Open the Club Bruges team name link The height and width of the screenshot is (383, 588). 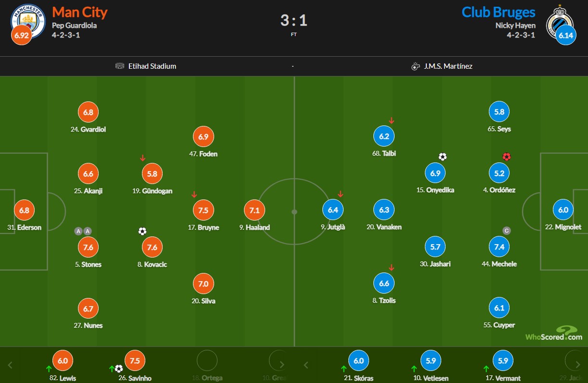point(499,12)
